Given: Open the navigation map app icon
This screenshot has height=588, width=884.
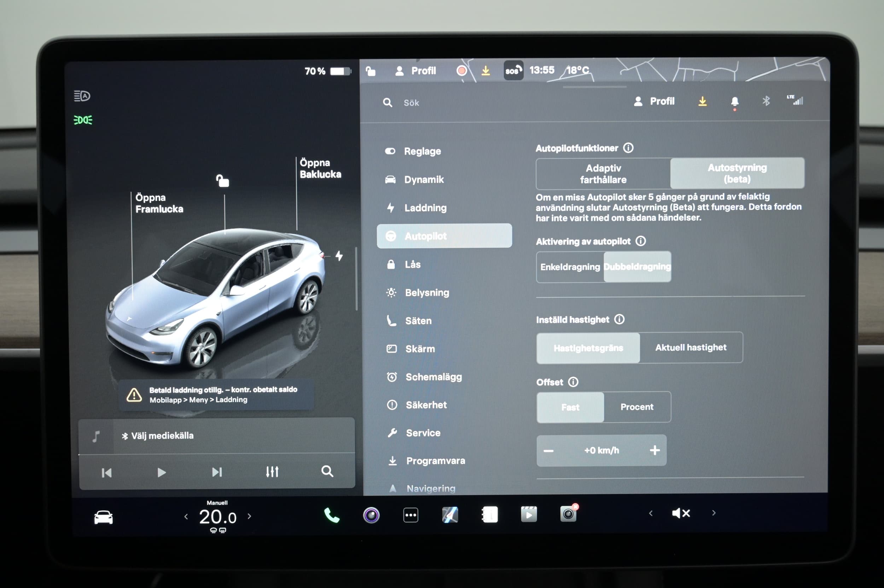Looking at the screenshot, I should click(450, 515).
